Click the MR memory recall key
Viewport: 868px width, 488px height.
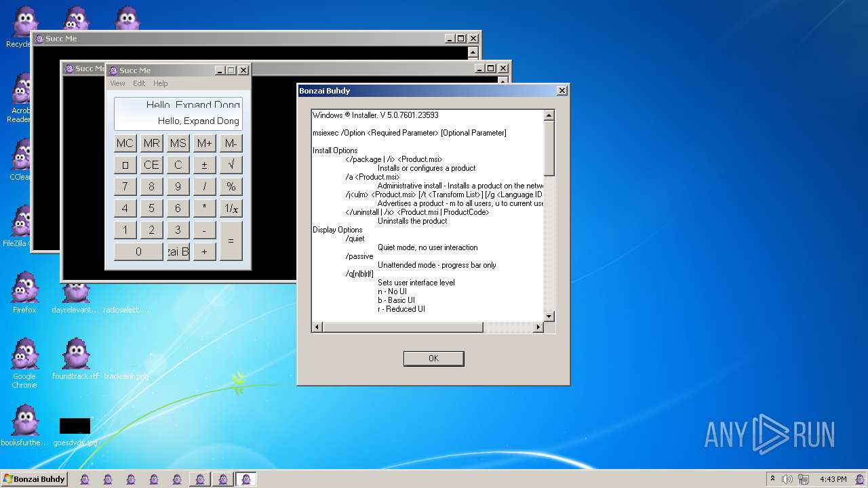coord(151,143)
